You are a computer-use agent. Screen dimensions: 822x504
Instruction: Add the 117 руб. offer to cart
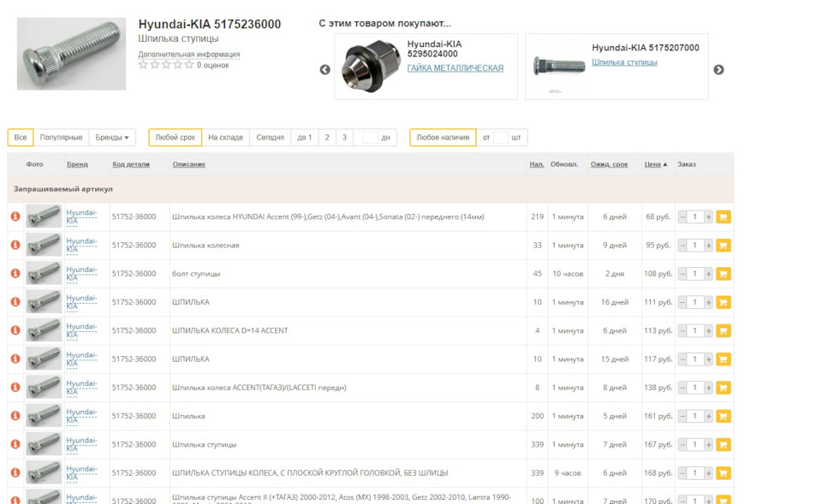pos(723,359)
